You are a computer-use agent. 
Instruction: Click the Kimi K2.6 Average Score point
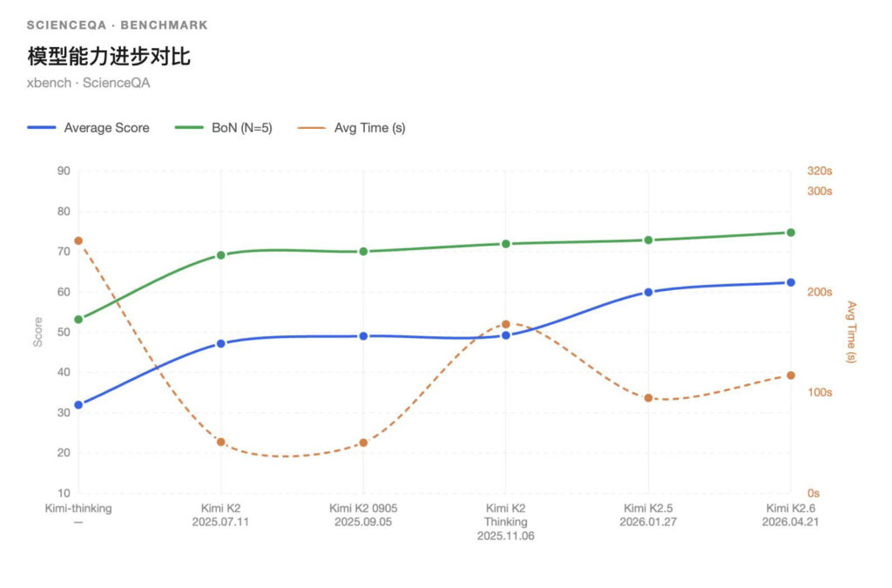pos(791,282)
